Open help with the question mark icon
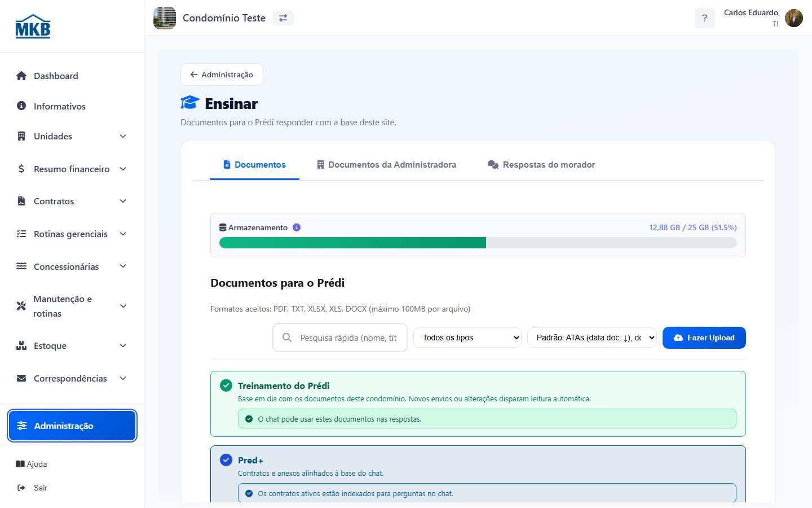812x508 pixels. (x=704, y=18)
